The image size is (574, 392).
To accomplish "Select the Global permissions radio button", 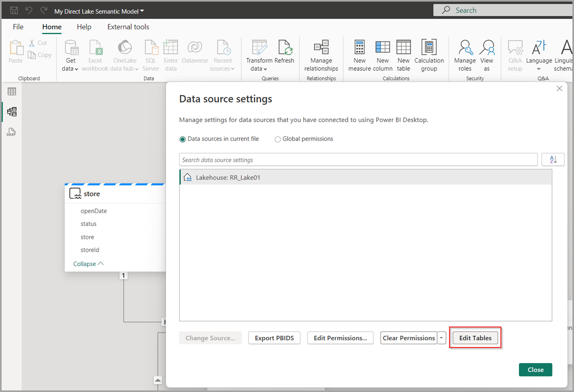I will 277,139.
